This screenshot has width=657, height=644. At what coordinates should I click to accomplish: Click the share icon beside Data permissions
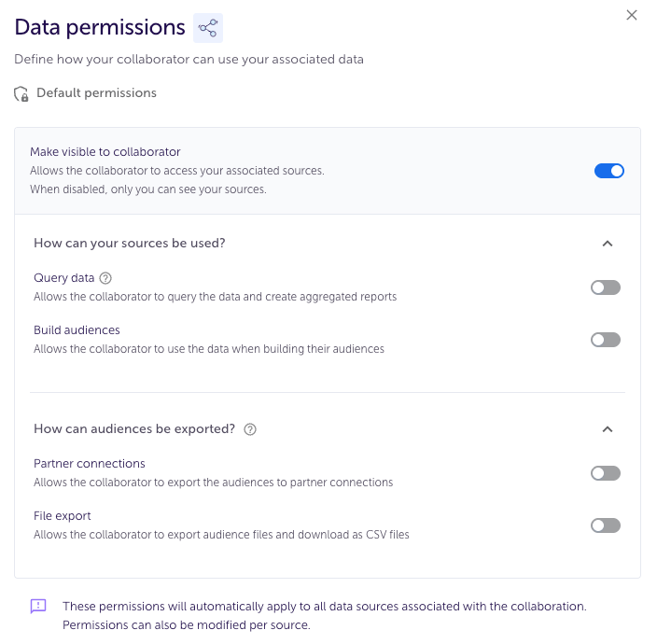[x=208, y=28]
